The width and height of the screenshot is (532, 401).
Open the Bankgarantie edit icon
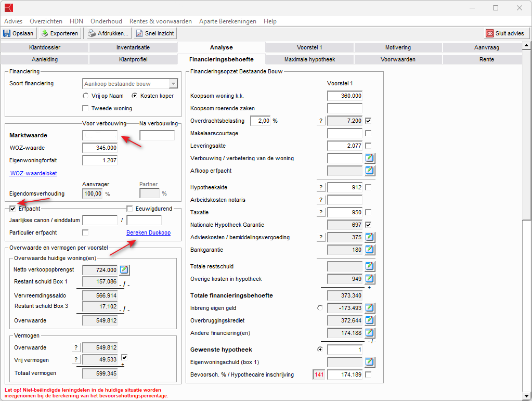370,250
